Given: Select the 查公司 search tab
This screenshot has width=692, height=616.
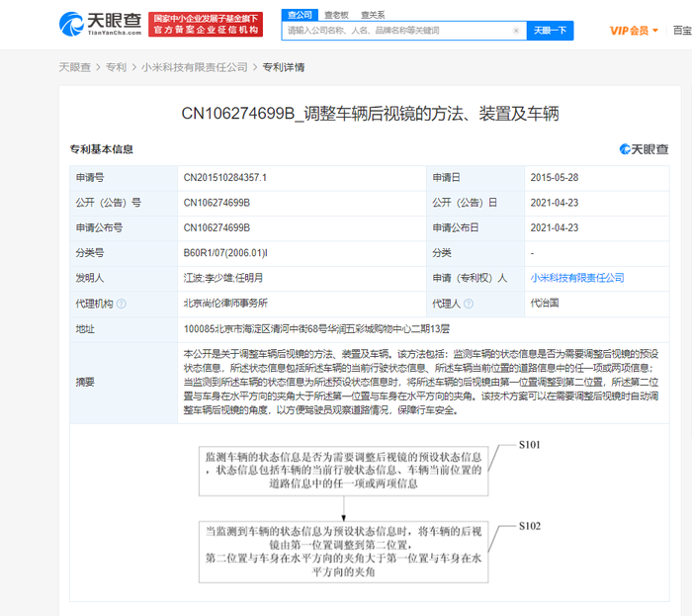Looking at the screenshot, I should point(300,15).
